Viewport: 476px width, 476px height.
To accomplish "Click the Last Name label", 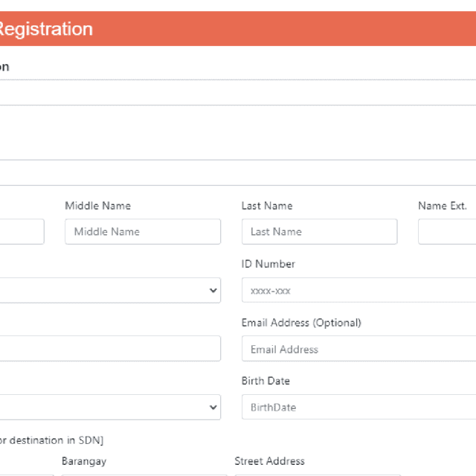I will tap(267, 205).
